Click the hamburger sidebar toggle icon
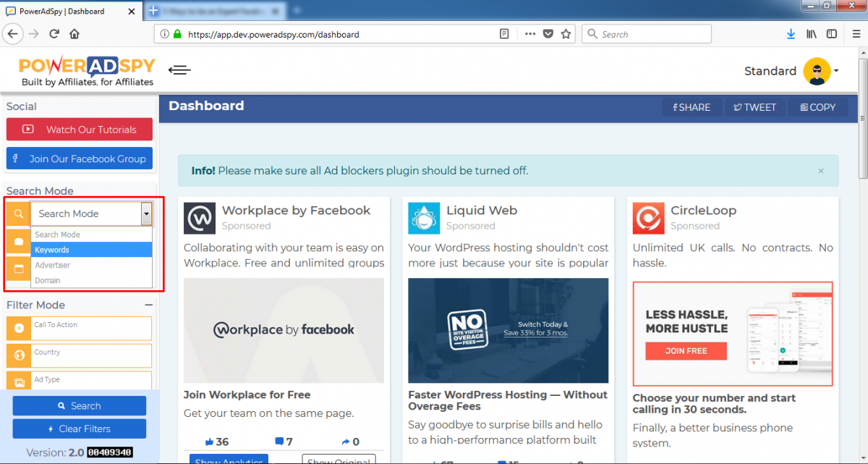The width and height of the screenshot is (868, 464). coord(179,69)
